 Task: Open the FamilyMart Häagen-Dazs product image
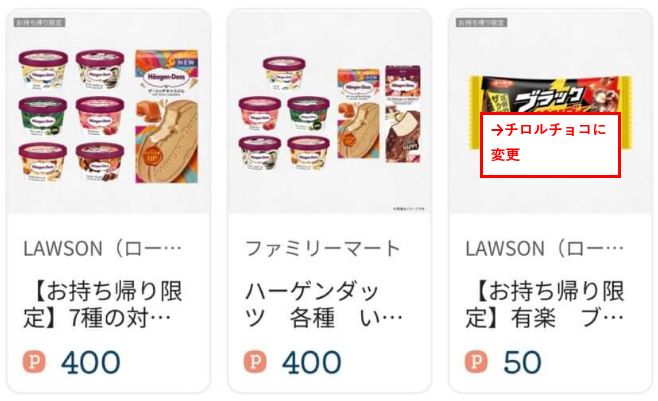(x=329, y=112)
